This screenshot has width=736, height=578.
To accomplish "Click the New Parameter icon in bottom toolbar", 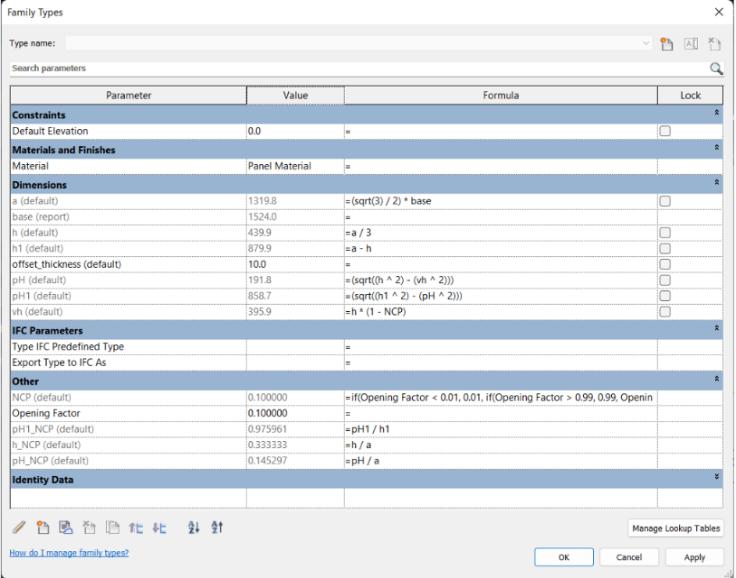I will [43, 527].
